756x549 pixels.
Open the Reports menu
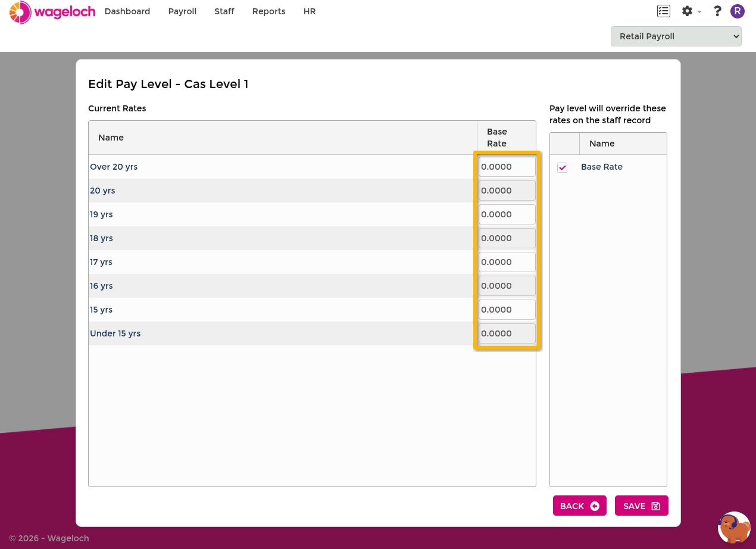(x=268, y=11)
